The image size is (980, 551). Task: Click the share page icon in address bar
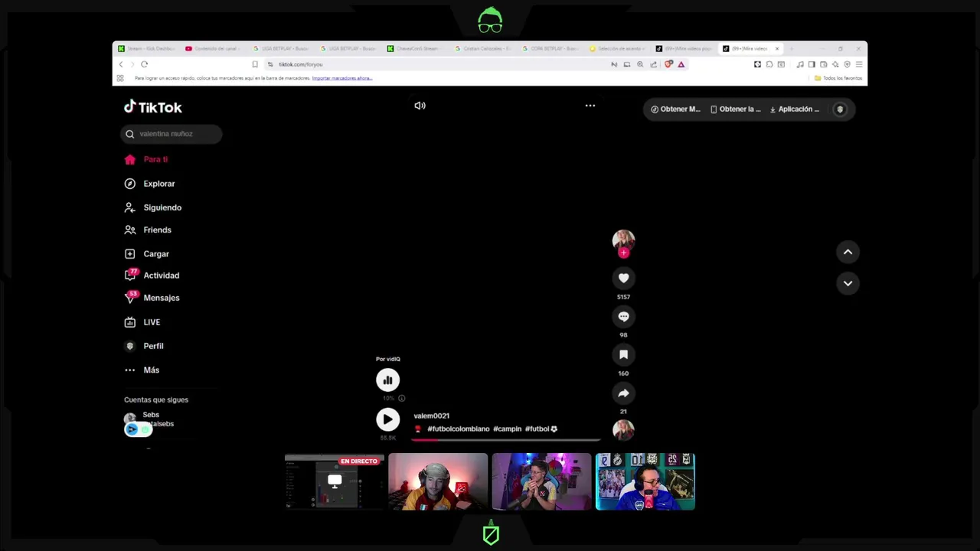[653, 64]
